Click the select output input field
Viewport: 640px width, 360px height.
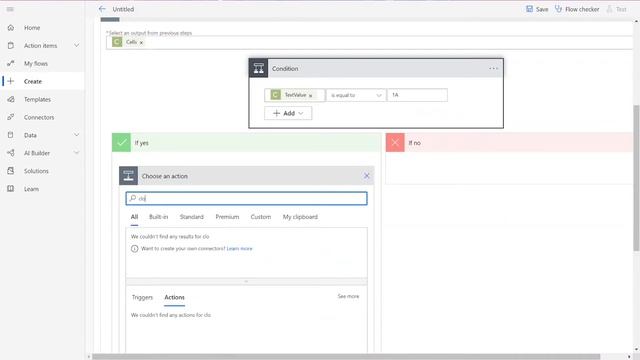click(369, 42)
